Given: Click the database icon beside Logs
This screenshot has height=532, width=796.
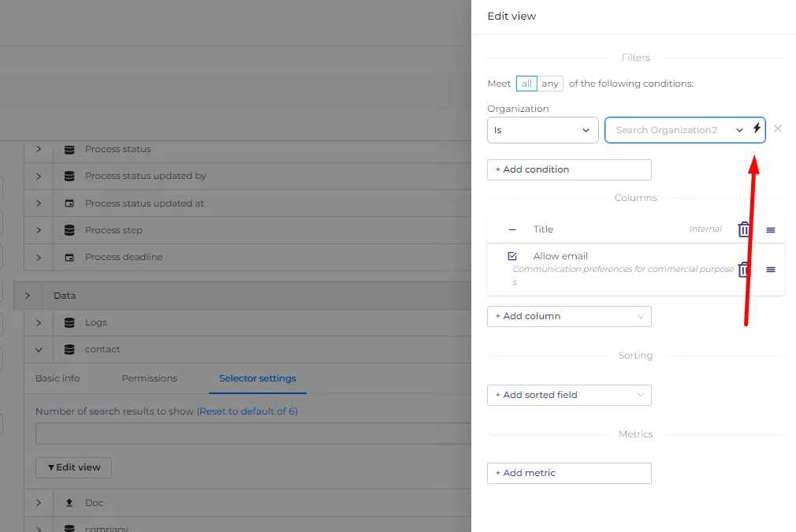Looking at the screenshot, I should point(69,322).
